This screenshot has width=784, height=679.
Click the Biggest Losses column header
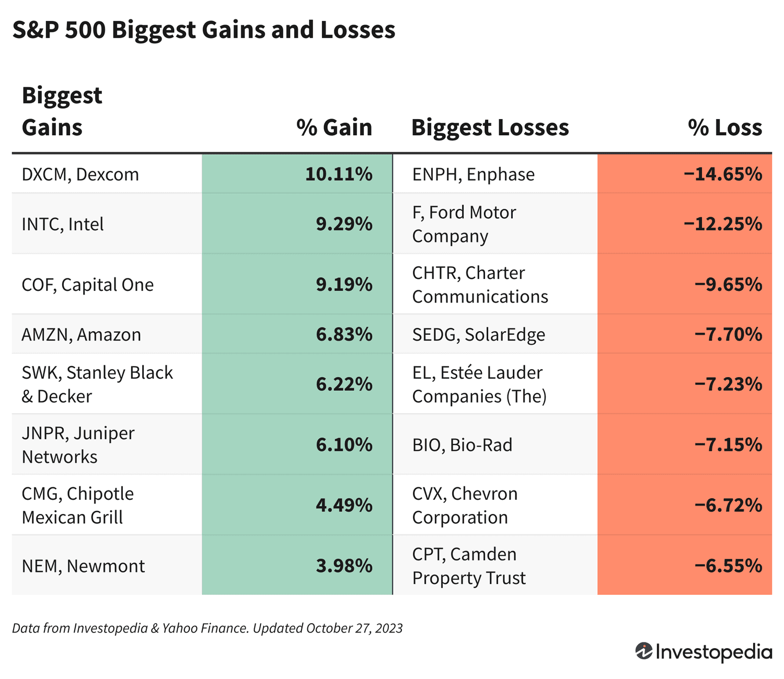(x=490, y=127)
